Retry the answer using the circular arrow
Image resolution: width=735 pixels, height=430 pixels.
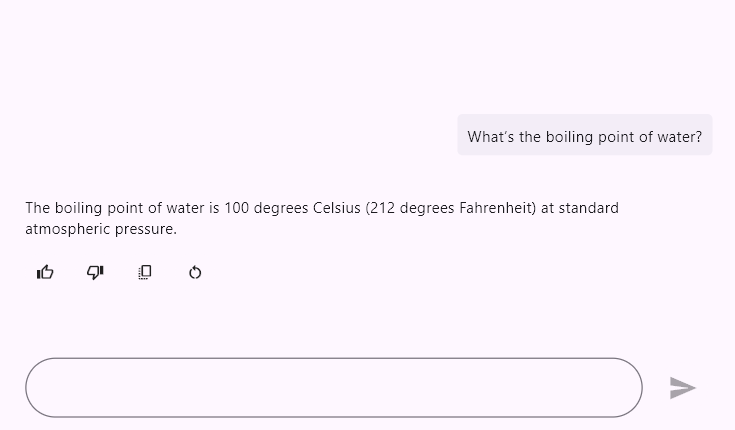coord(195,272)
